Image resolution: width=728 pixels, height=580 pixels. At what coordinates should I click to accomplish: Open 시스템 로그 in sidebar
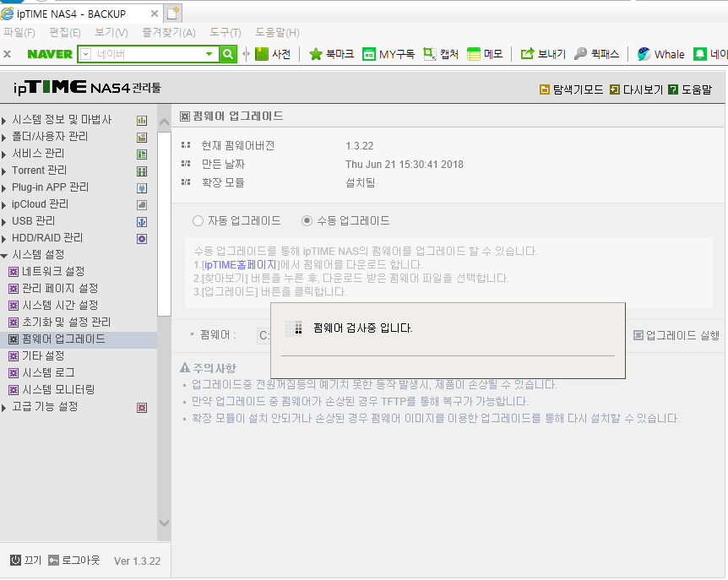(48, 372)
